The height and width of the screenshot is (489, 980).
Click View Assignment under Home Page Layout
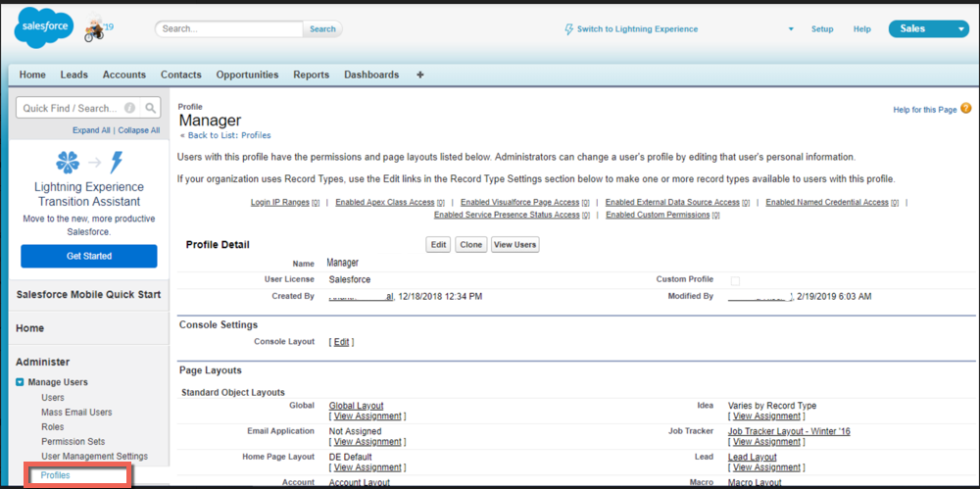pyautogui.click(x=367, y=467)
